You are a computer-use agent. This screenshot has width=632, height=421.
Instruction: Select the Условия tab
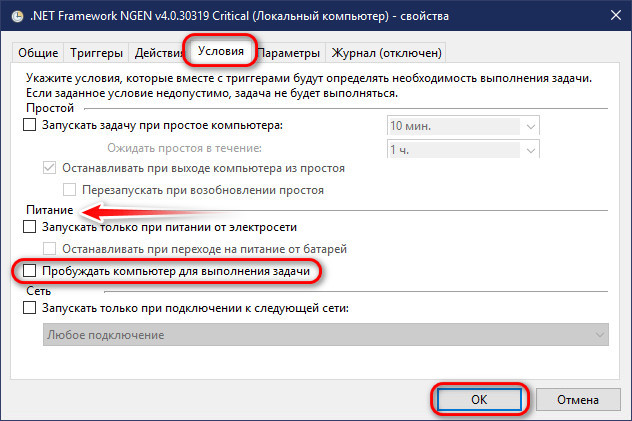[220, 51]
